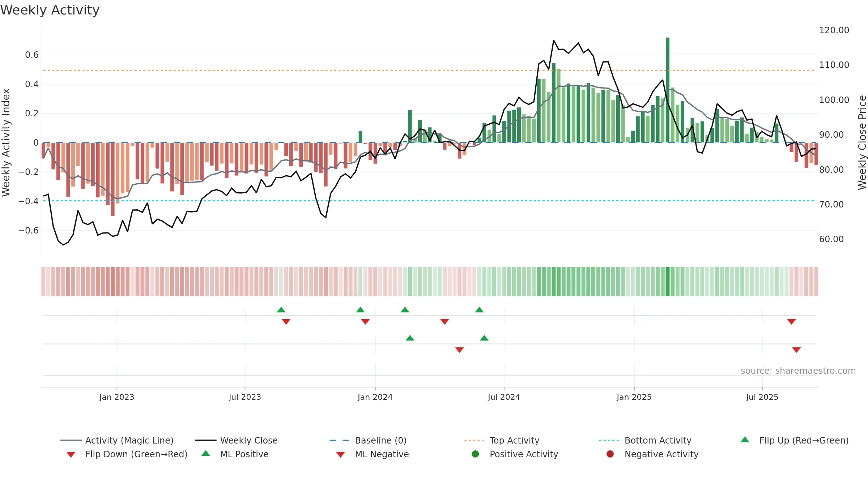Click the earliest red Flip Down triangle, Aug 2023
Viewport: 868px width, 488px height.
tap(286, 322)
